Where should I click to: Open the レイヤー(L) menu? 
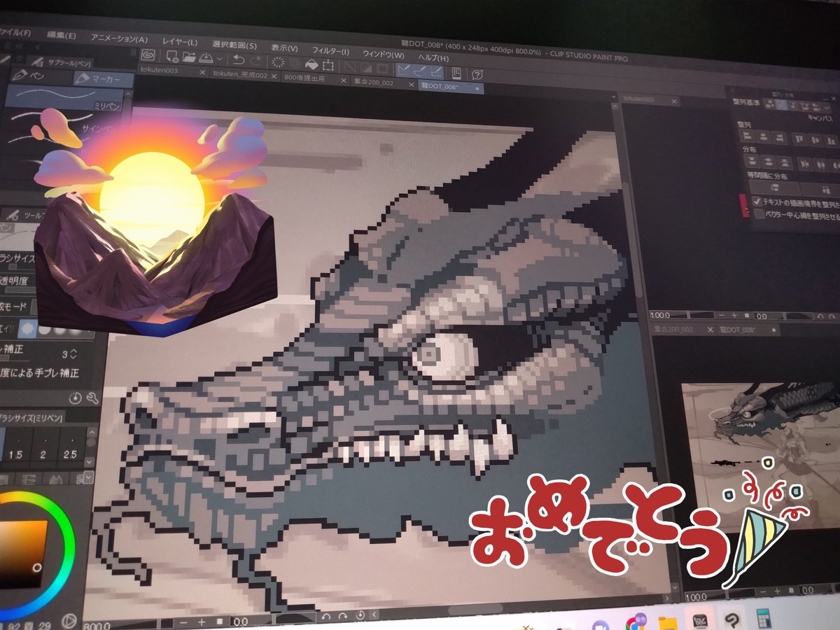(x=180, y=42)
